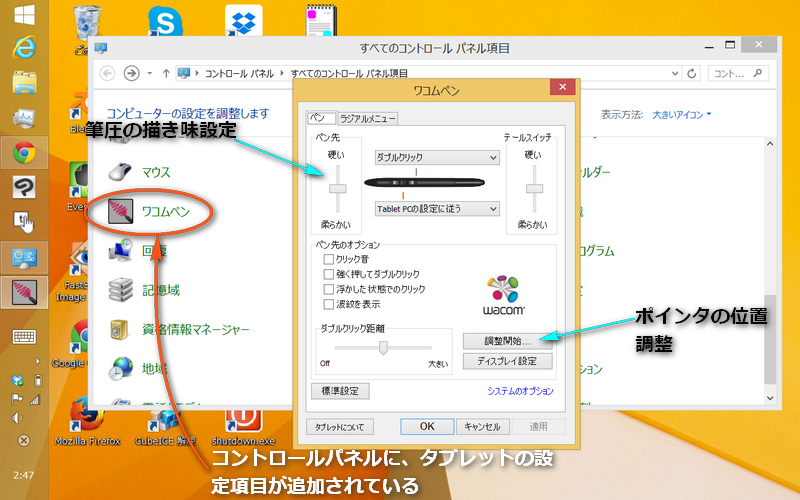Click the 調整開始 button
The image size is (800, 500).
[507, 341]
